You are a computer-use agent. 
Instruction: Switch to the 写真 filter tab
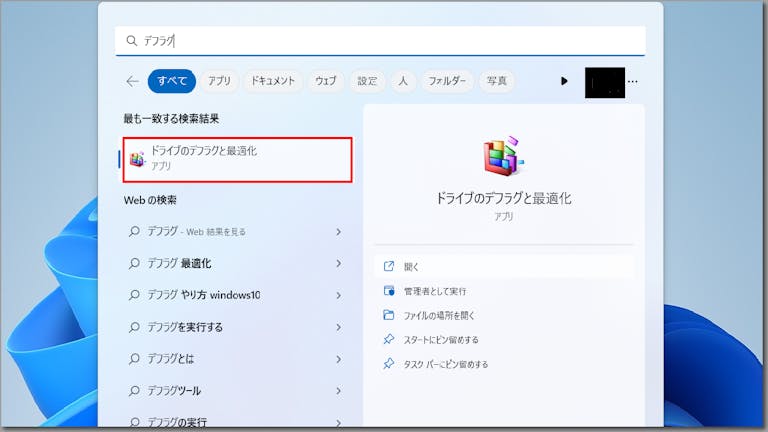[497, 81]
